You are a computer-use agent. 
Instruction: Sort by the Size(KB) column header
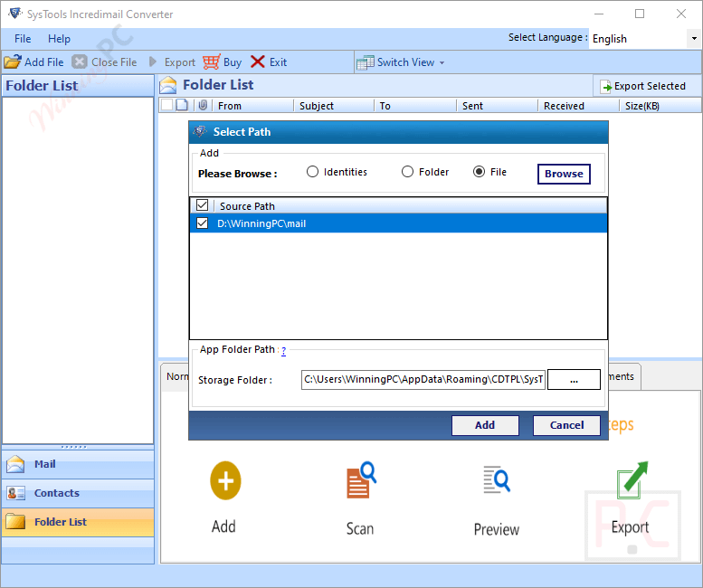tap(660, 106)
